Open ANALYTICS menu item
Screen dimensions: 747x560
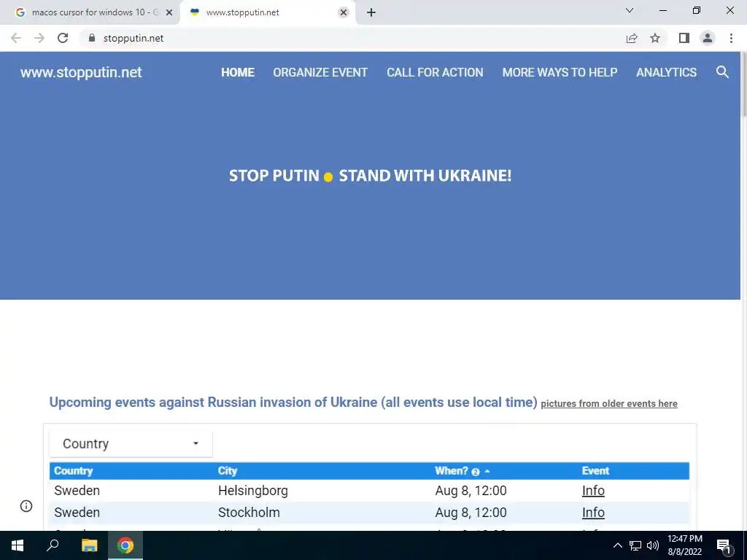pyautogui.click(x=666, y=72)
